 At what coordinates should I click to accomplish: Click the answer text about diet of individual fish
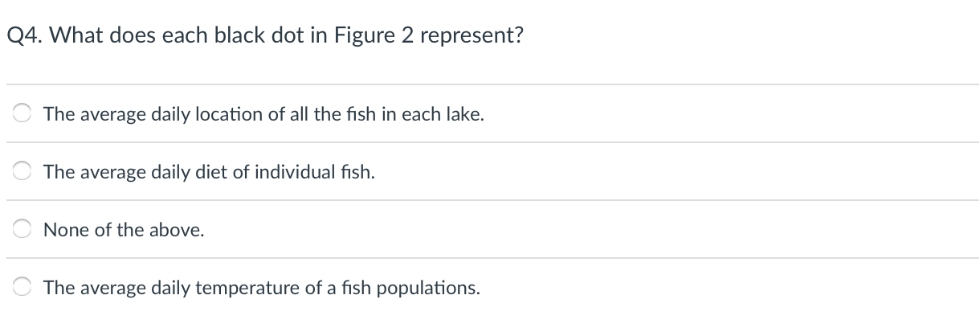[210, 172]
